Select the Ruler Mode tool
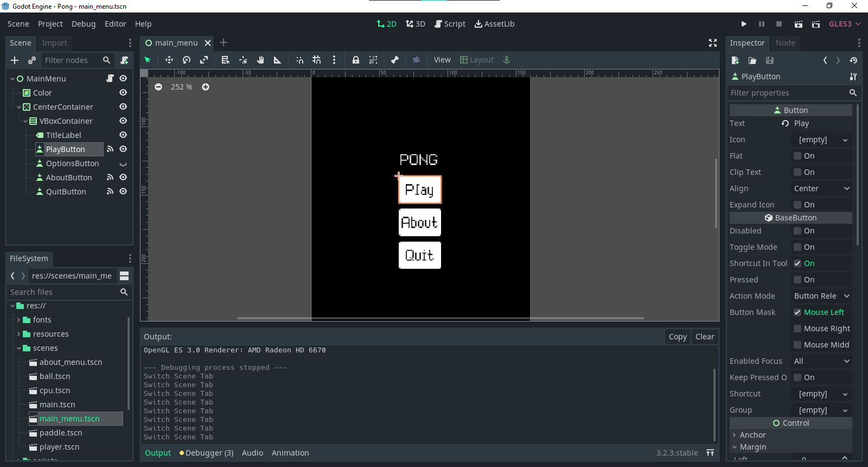Viewport: 868px width, 467px height. 278,60
